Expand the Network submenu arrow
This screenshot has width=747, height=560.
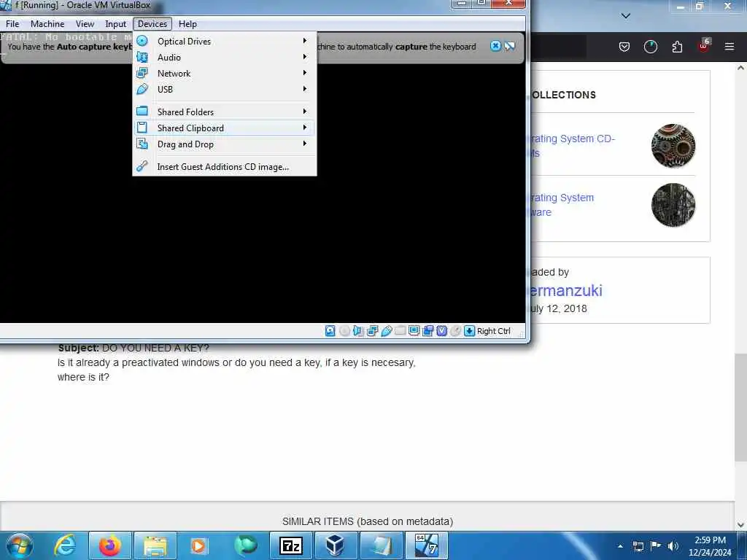(305, 73)
